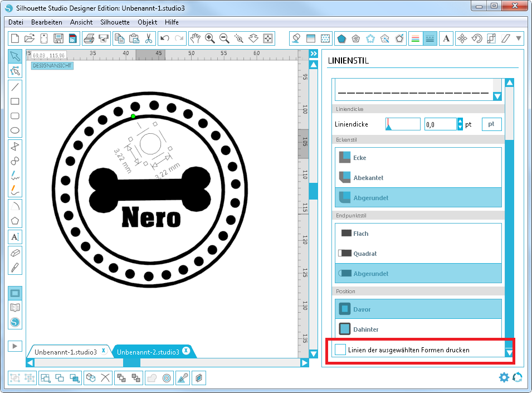Collapse the side panel with double-arrow
This screenshot has width=532, height=393.
click(314, 54)
